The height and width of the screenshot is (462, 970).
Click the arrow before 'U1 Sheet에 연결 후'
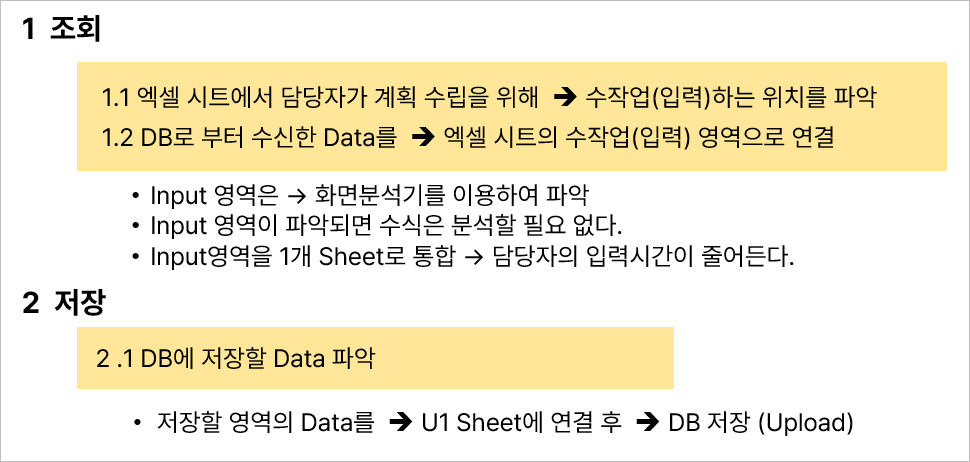(401, 424)
